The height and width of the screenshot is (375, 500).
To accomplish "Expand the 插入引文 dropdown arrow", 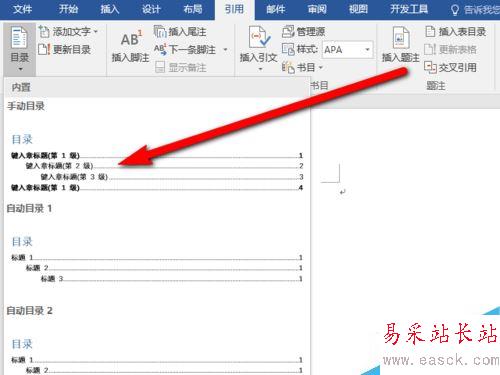I will click(x=260, y=69).
